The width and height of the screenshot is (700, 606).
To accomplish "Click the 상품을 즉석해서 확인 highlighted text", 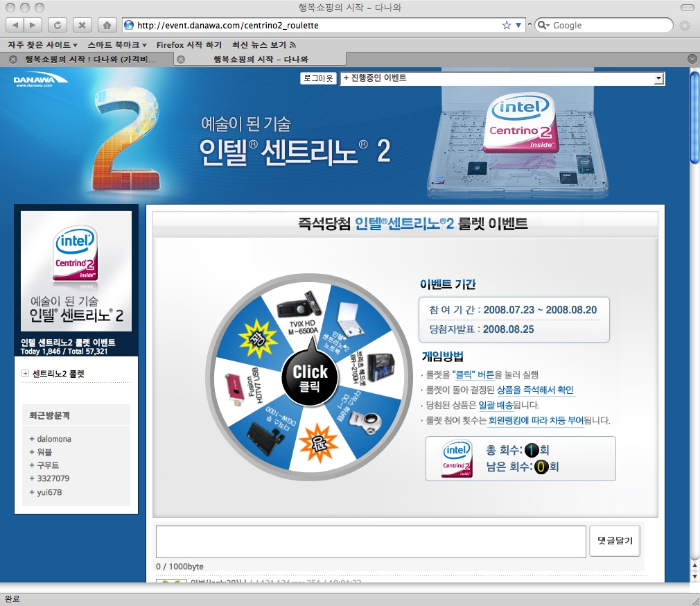I will [535, 390].
